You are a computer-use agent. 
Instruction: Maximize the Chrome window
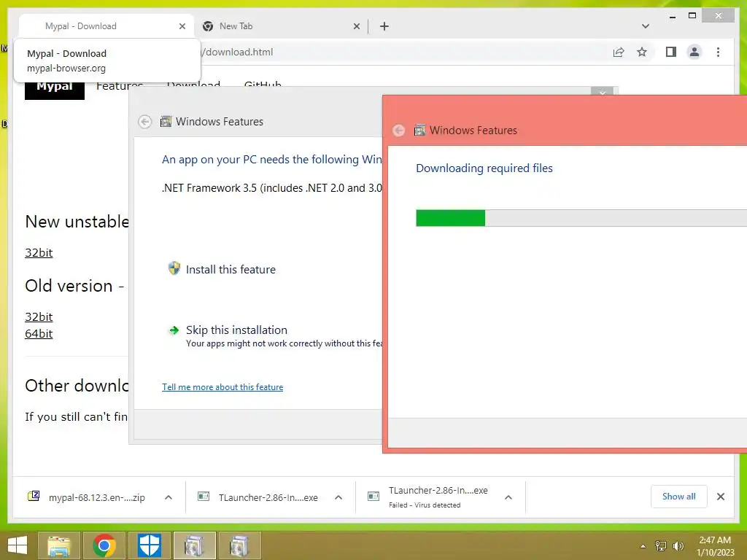coord(692,16)
